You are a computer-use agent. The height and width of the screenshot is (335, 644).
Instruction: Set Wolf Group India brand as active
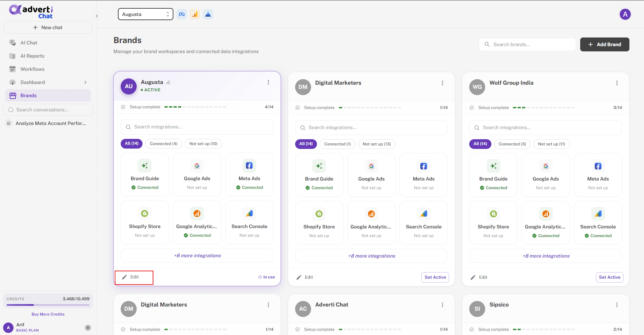pos(609,277)
